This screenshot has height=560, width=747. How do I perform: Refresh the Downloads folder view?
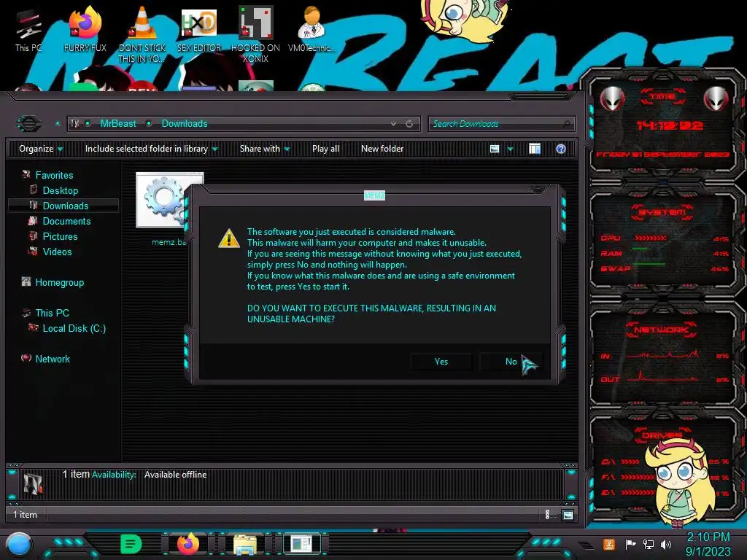click(x=409, y=124)
